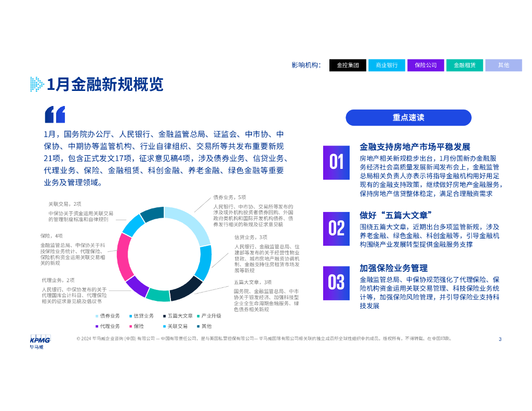
Task: Click the chart label 债券业务，5项
Action: [230, 197]
